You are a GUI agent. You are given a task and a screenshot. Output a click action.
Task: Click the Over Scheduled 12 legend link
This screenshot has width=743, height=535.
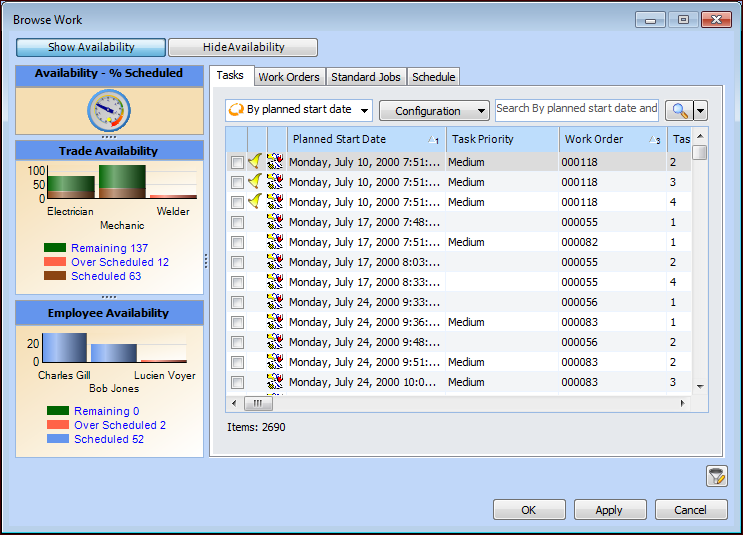[x=120, y=262]
